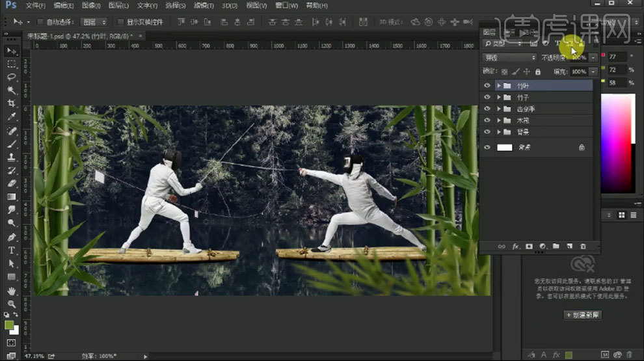644x361 pixels.
Task: Create a new group with folder icon
Action: [x=556, y=247]
